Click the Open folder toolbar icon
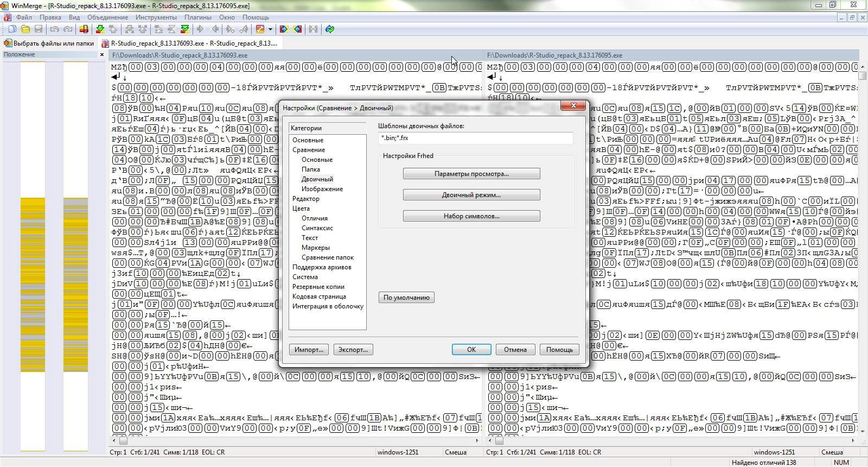The image size is (868, 467). point(25,29)
